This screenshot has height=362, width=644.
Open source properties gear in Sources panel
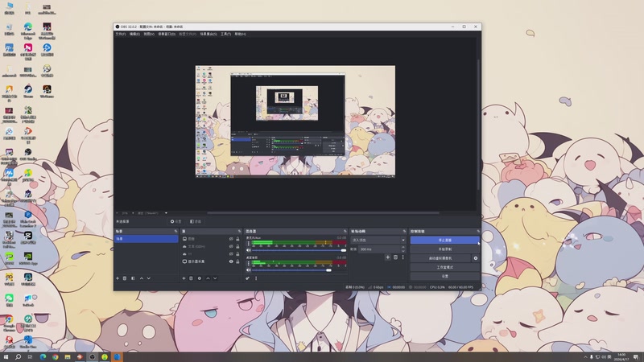(x=200, y=278)
